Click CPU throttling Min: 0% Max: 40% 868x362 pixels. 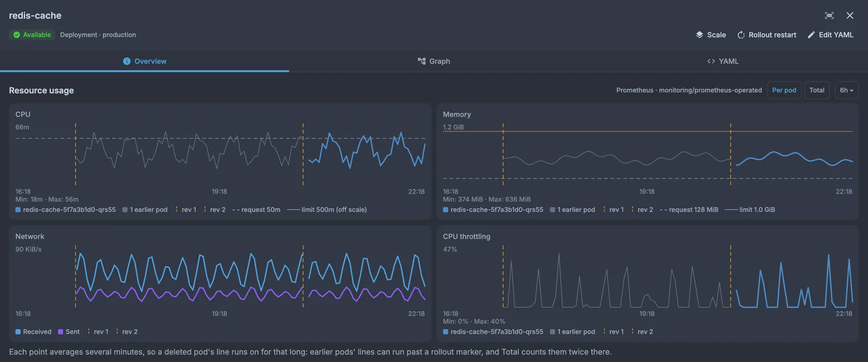(x=474, y=322)
